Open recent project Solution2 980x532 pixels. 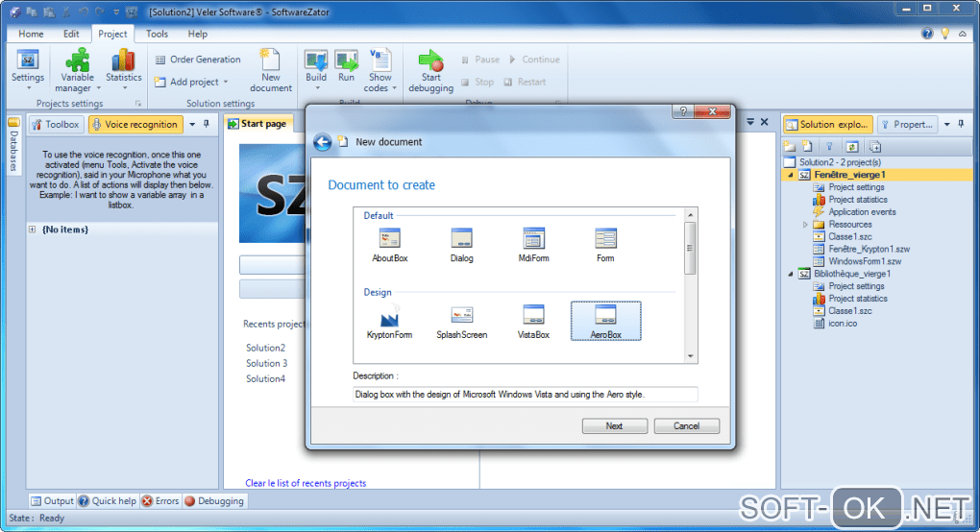265,348
